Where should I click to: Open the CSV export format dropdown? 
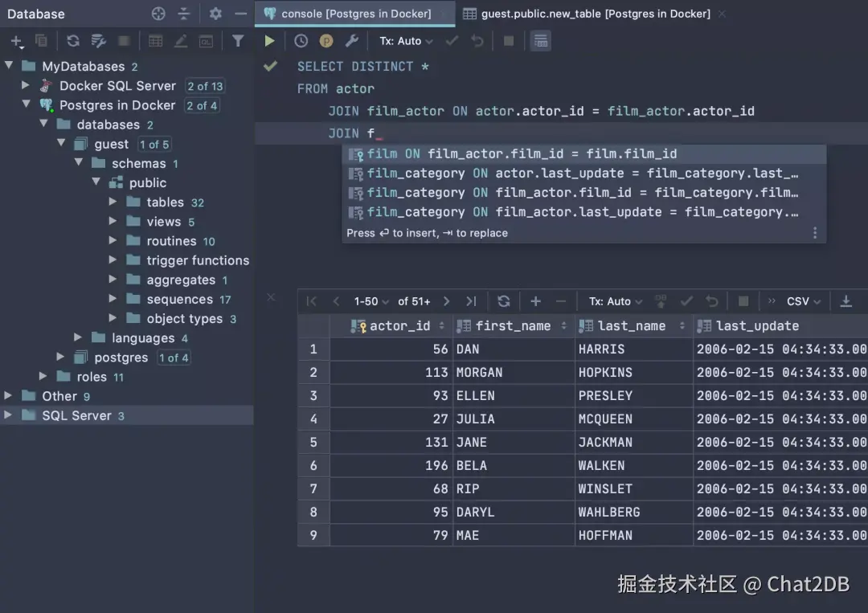coord(803,301)
